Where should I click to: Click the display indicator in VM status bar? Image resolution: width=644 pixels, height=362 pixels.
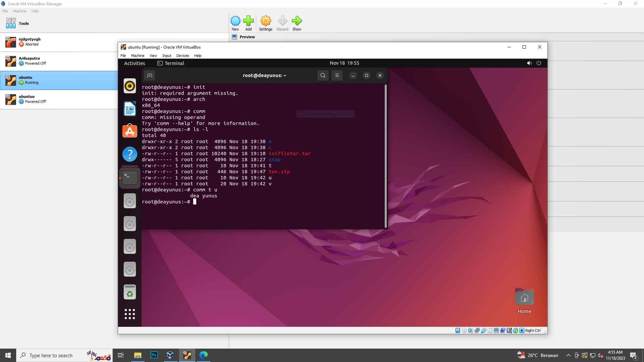tap(496, 330)
